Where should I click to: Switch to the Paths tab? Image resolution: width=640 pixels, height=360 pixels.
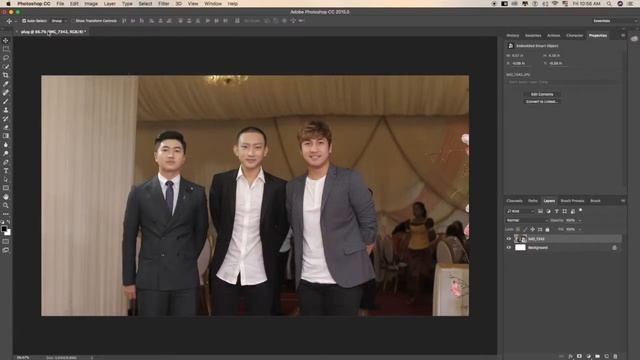[533, 201]
